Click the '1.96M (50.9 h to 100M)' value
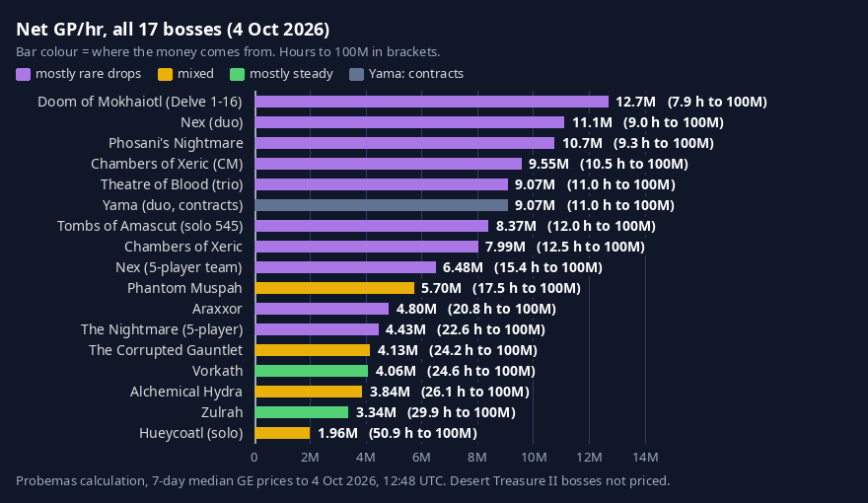Image resolution: width=868 pixels, height=503 pixels. click(397, 433)
